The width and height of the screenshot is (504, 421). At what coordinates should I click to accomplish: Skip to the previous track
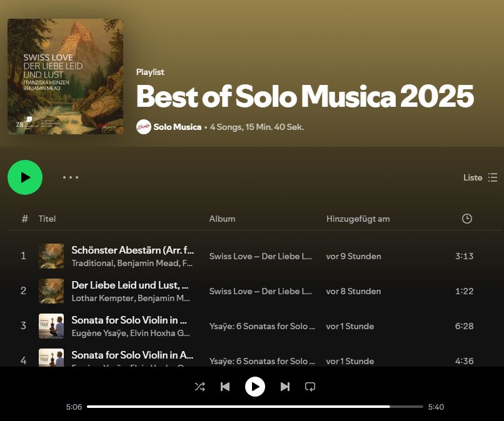[225, 387]
